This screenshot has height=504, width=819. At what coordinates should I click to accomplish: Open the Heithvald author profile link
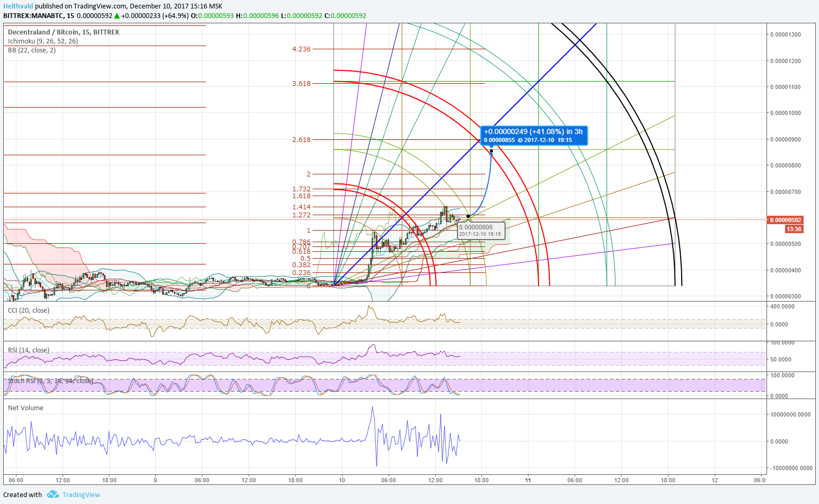click(18, 6)
